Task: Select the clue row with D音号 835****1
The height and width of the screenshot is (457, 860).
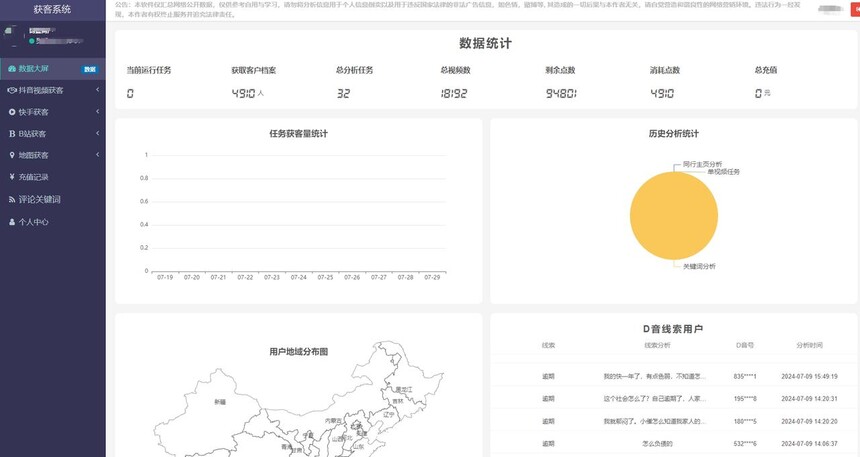Action: tap(670, 376)
